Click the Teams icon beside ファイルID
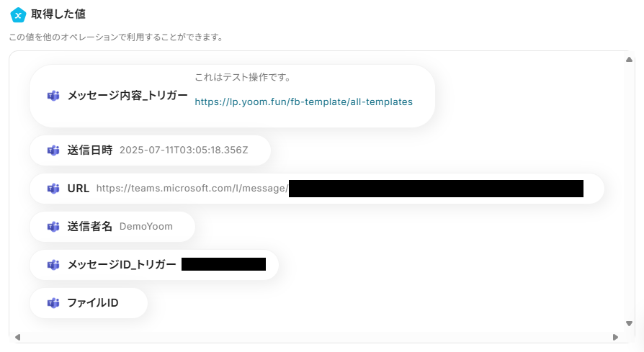This screenshot has width=644, height=352. (x=53, y=303)
